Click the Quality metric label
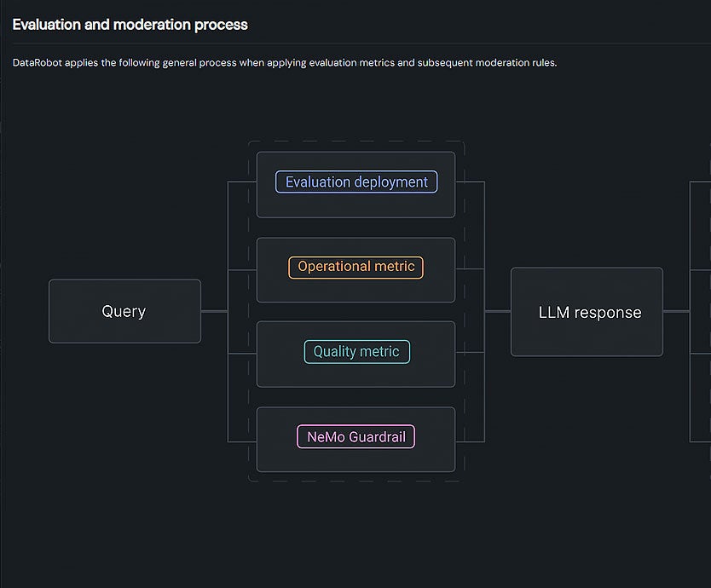 [x=357, y=352]
